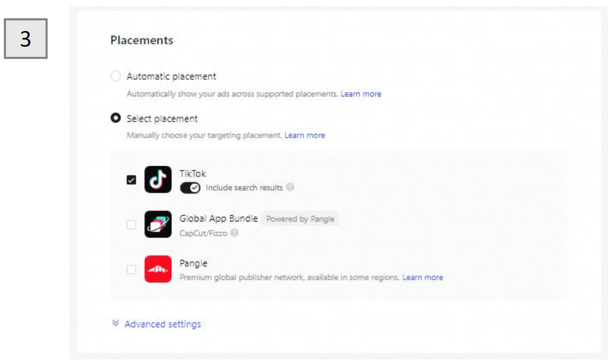Screen dimensions: 614x364
Task: Click the red Pangle logo icon
Action: (x=158, y=269)
